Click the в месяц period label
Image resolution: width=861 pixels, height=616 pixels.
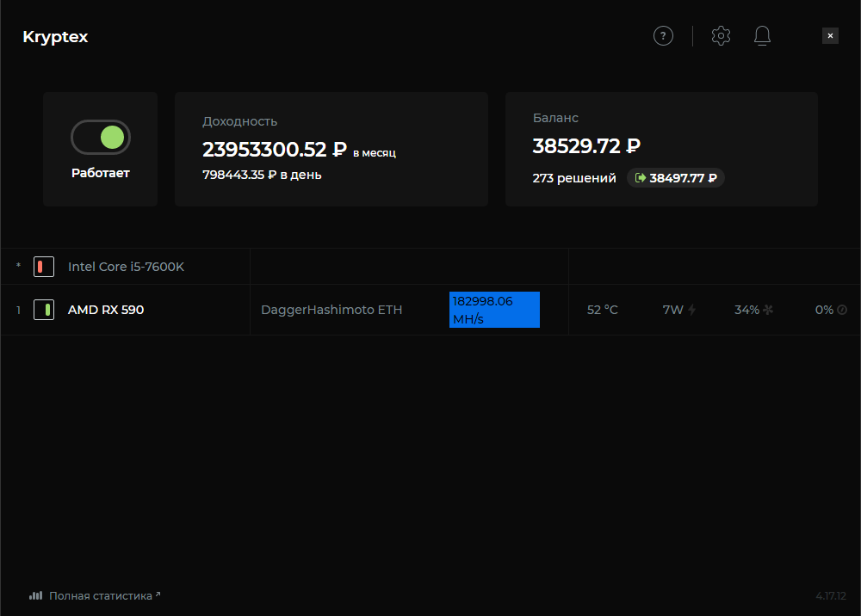pyautogui.click(x=375, y=153)
